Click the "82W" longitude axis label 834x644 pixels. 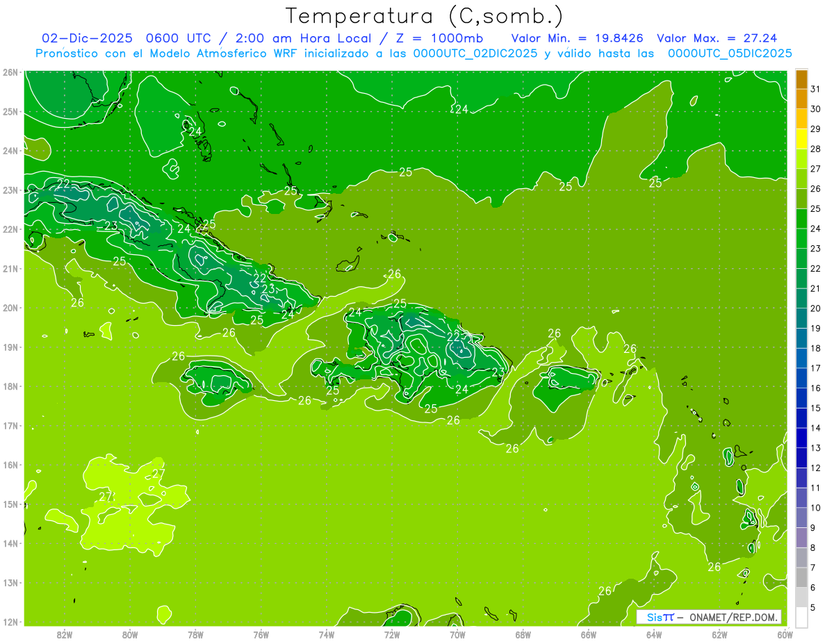click(x=65, y=634)
